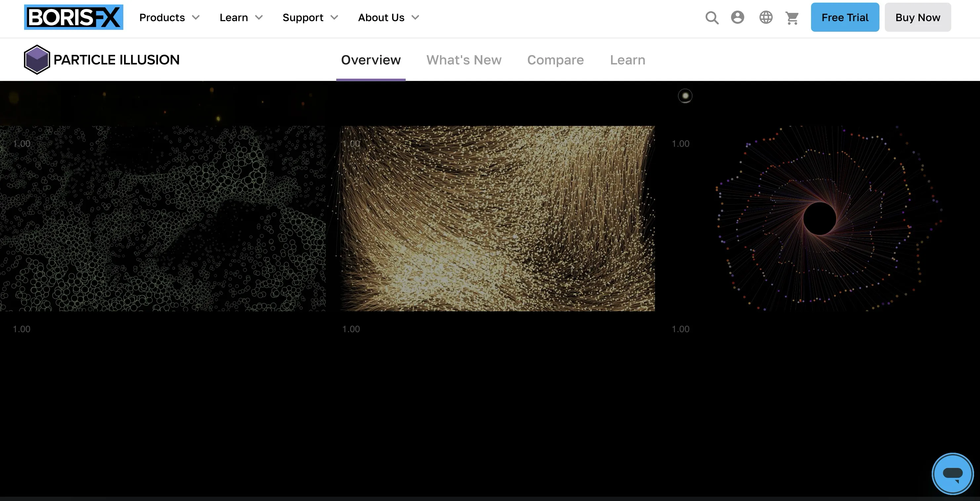This screenshot has height=501, width=980.
Task: Open the green bubbles particle thumbnail
Action: (163, 218)
